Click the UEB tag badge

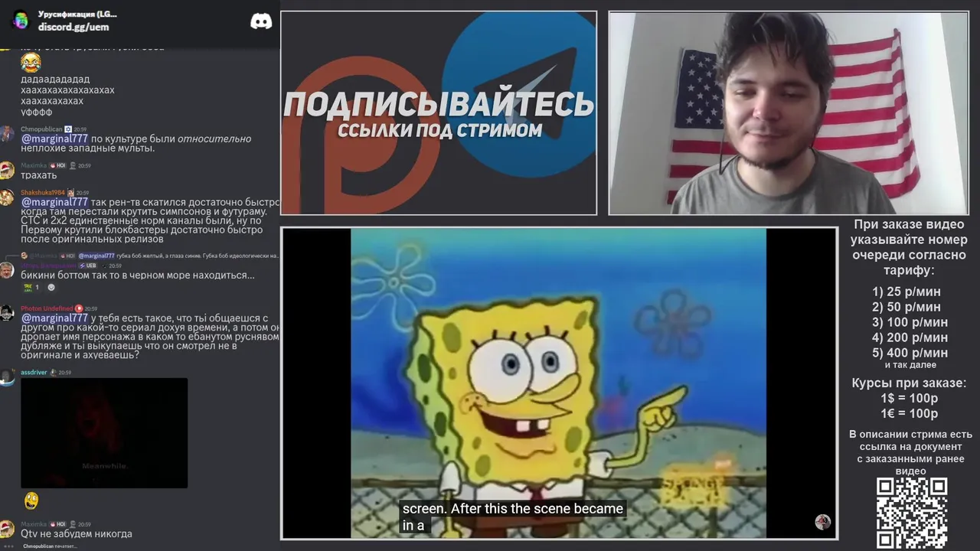(88, 266)
